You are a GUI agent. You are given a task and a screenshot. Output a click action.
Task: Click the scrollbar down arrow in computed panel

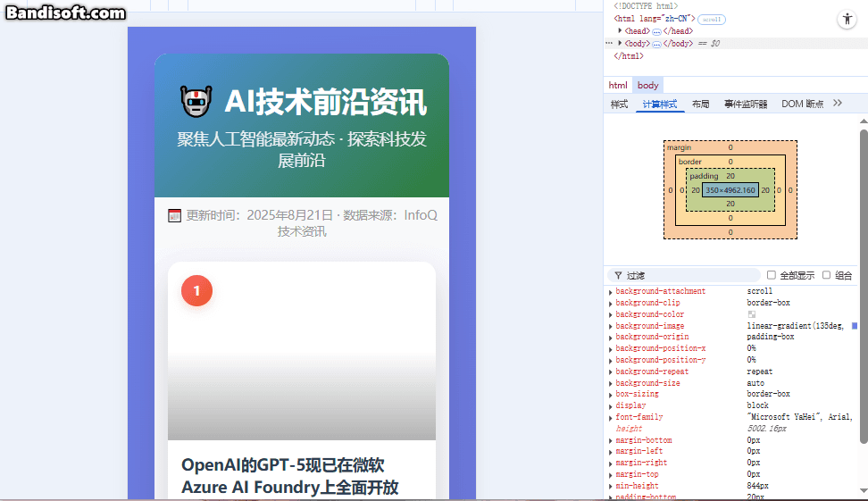pos(864,491)
